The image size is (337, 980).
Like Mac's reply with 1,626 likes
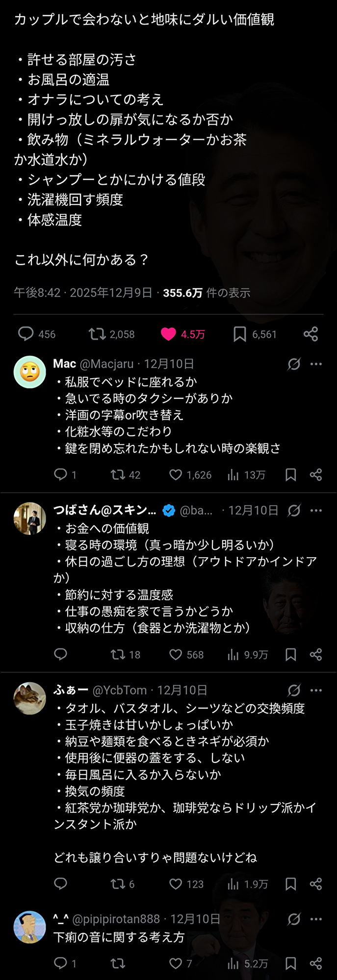[x=176, y=475]
